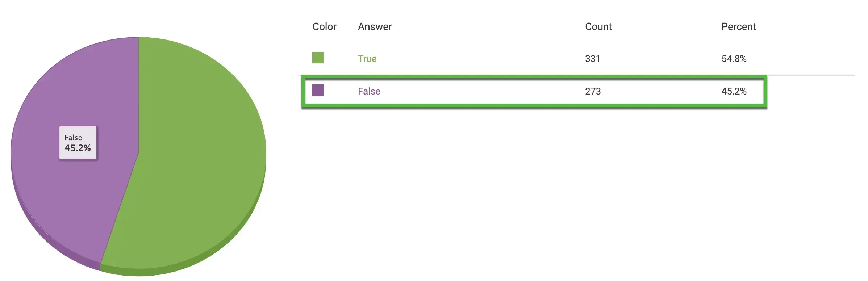Open the True answer link
Viewport: 868px width, 281px height.
point(367,59)
